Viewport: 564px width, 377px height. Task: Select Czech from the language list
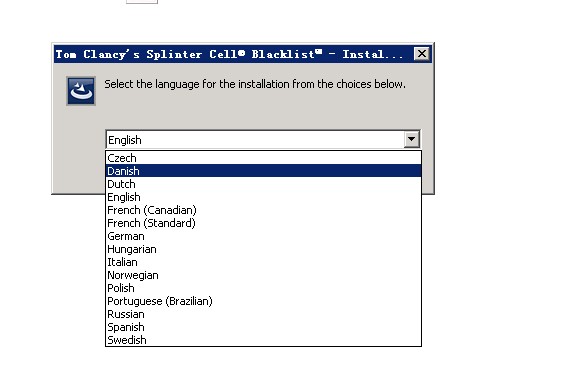[263, 158]
